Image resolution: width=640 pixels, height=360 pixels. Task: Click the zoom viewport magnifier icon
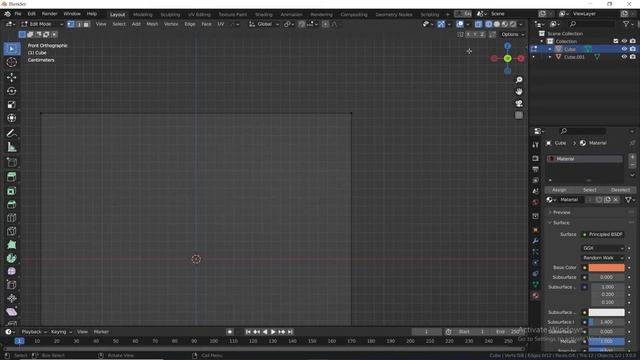coord(519,80)
